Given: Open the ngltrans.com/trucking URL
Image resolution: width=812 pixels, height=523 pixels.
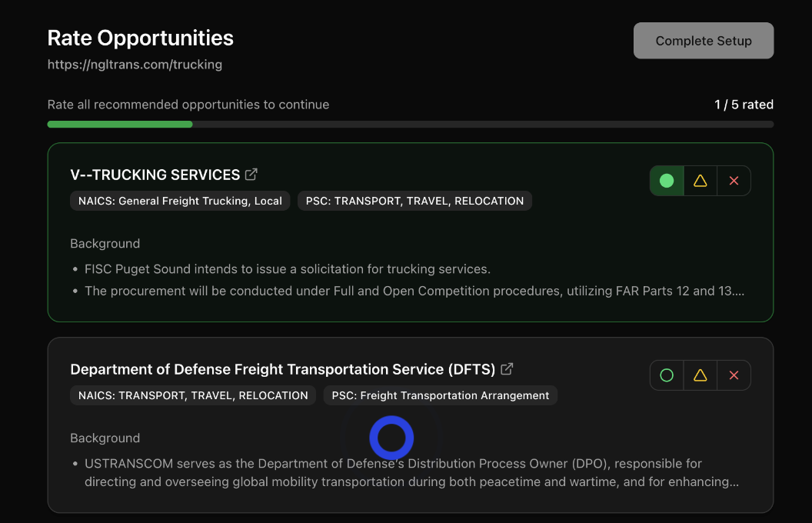Looking at the screenshot, I should (135, 65).
